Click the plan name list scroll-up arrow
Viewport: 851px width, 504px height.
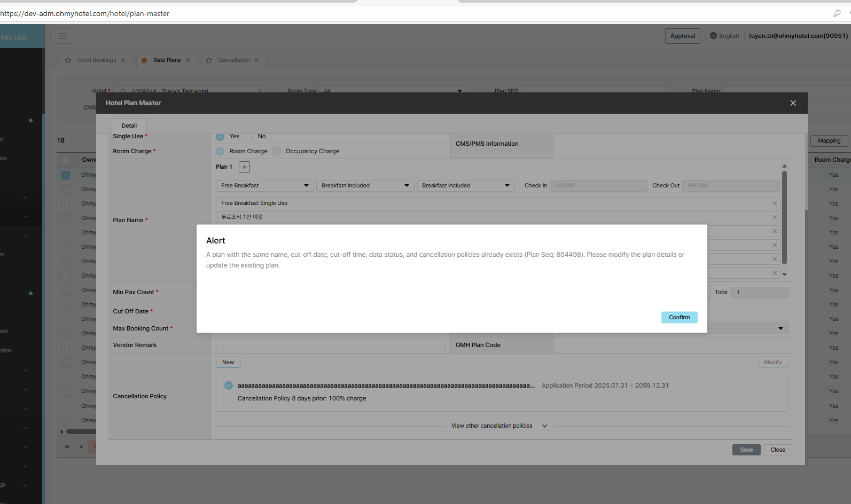(x=784, y=166)
